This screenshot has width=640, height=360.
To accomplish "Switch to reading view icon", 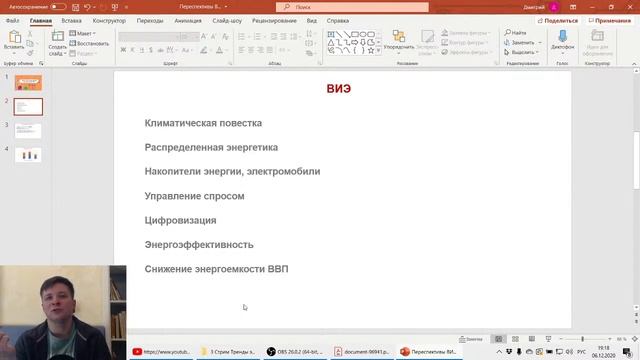I will [x=532, y=339].
